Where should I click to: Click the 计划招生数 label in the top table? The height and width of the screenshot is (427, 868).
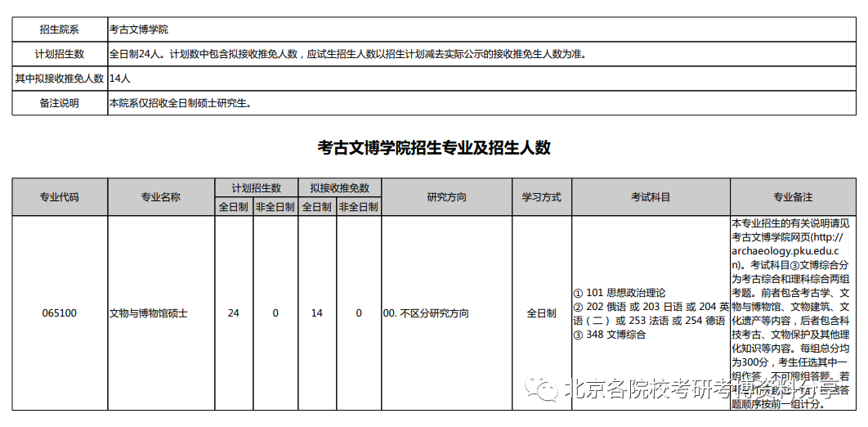(59, 54)
